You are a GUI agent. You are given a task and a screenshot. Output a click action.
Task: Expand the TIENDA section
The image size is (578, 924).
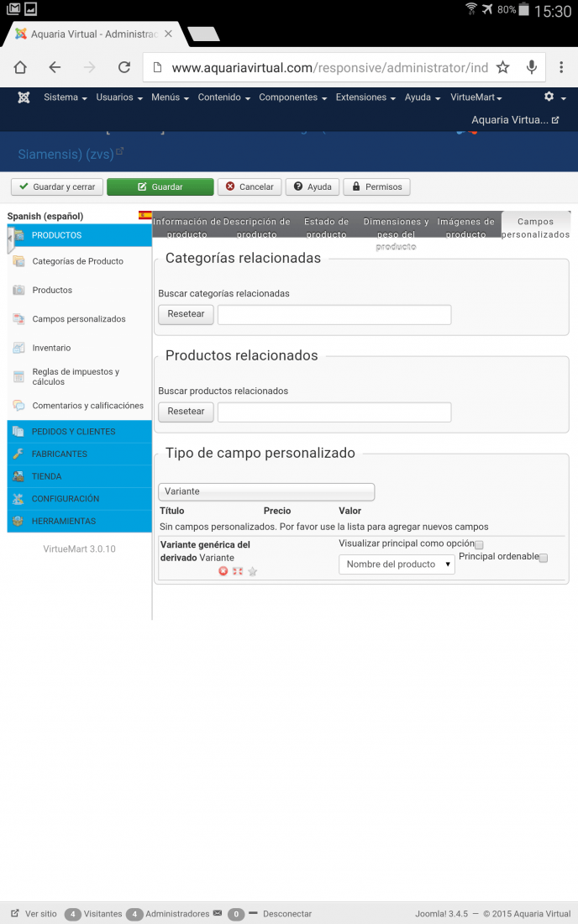[80, 476]
